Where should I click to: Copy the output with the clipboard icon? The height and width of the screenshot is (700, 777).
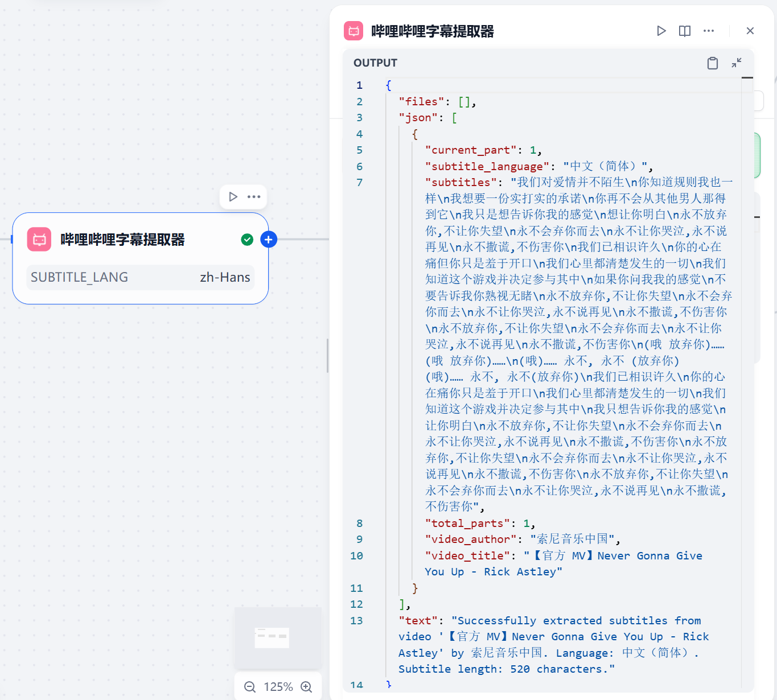point(712,63)
